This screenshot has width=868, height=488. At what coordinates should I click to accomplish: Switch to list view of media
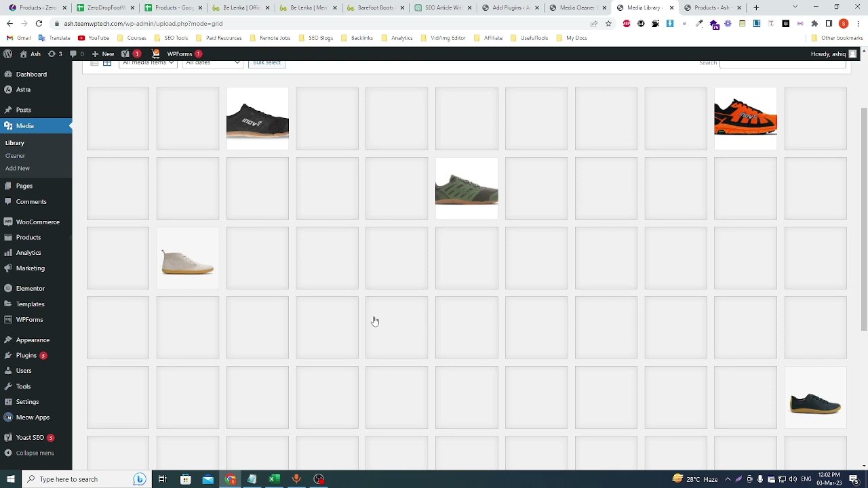(94, 62)
